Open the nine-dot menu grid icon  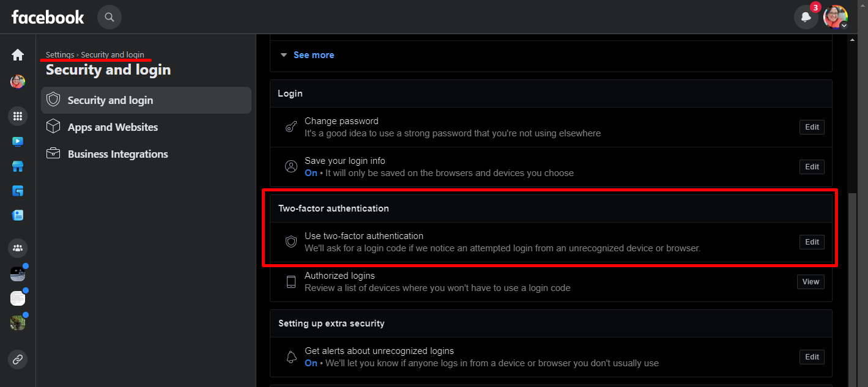point(18,116)
